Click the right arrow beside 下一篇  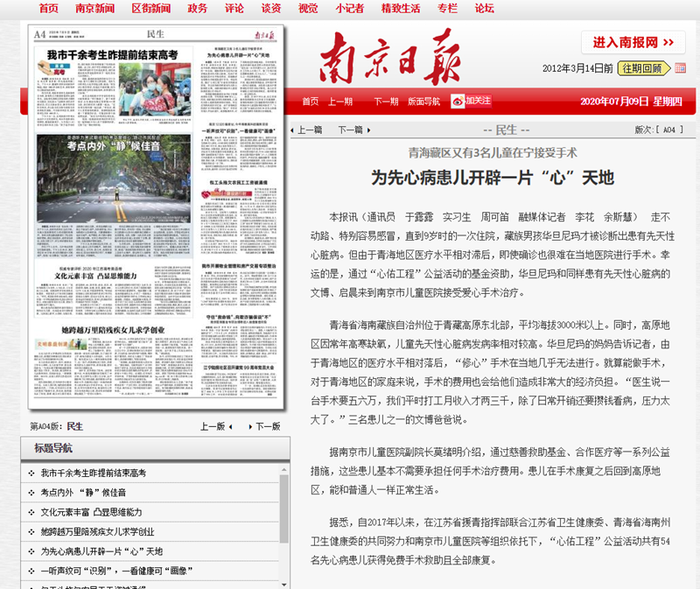pyautogui.click(x=367, y=128)
